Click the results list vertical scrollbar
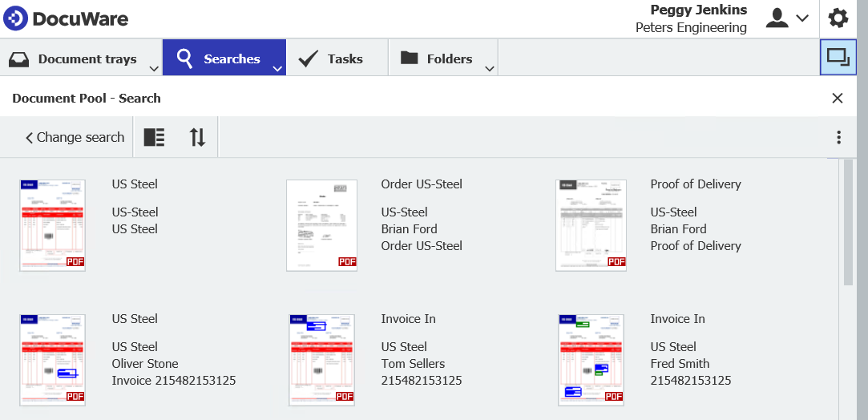The image size is (868, 420). [x=848, y=223]
